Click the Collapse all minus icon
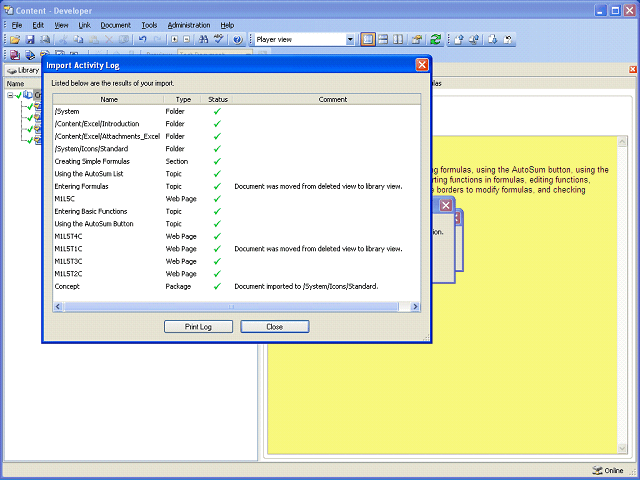Screen dimensions: 640x480 point(187,40)
